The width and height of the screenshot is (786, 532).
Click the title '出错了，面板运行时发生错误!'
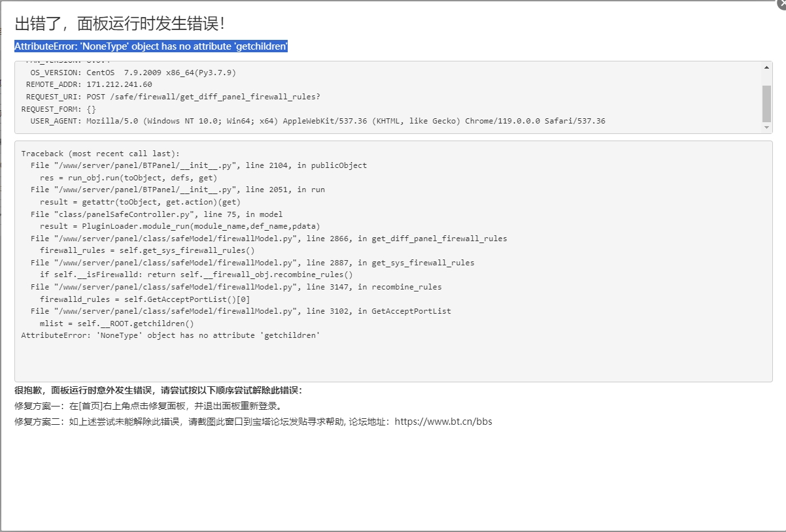[120, 24]
